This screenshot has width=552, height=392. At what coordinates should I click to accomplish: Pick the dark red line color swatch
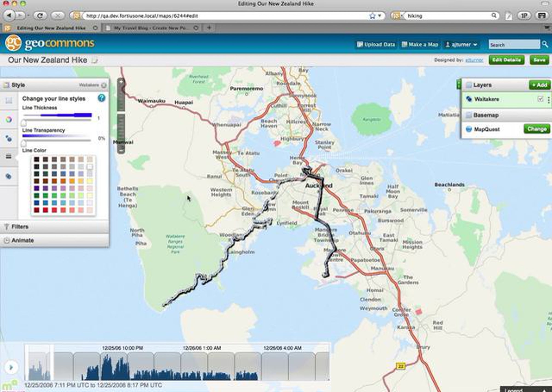click(x=37, y=210)
